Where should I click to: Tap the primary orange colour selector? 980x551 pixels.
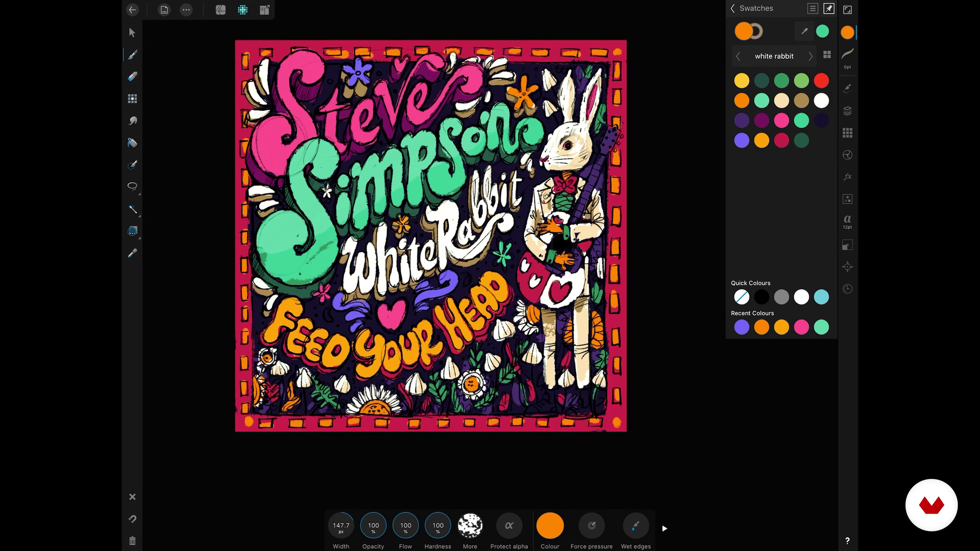743,31
